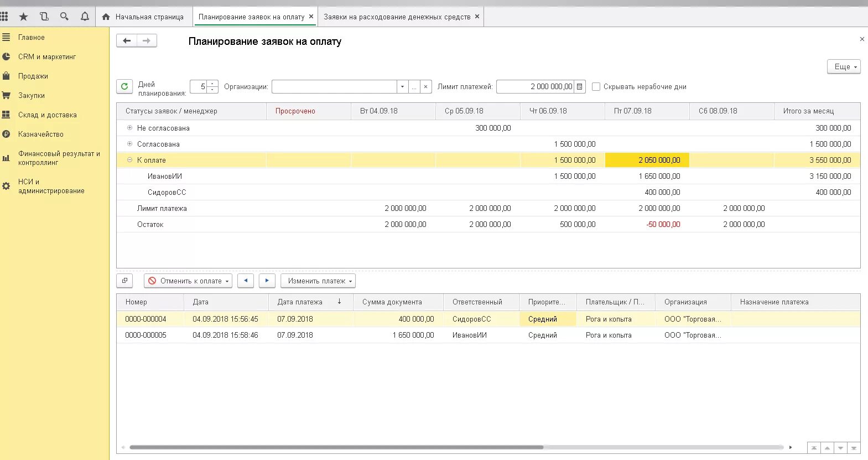Click the Ответственный column header
This screenshot has height=460, width=868.
pos(481,302)
